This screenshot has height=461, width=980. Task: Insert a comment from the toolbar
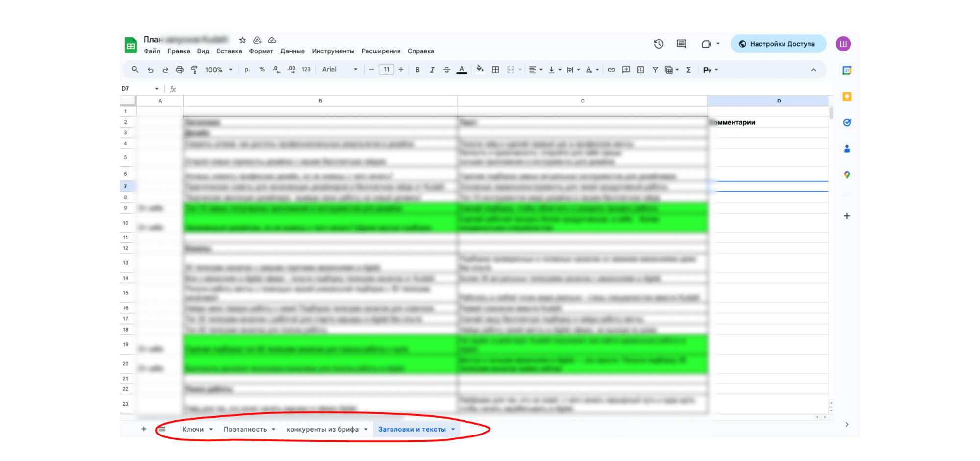coord(626,70)
